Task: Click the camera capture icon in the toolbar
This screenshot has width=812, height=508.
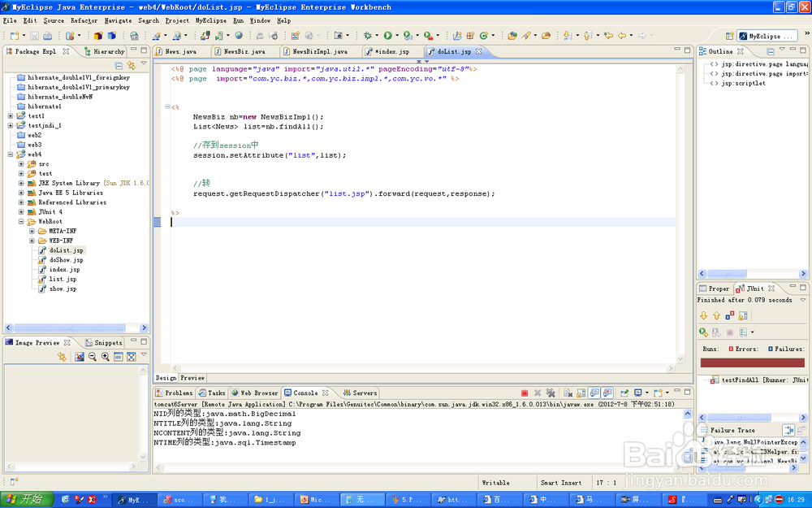Action: click(338, 36)
